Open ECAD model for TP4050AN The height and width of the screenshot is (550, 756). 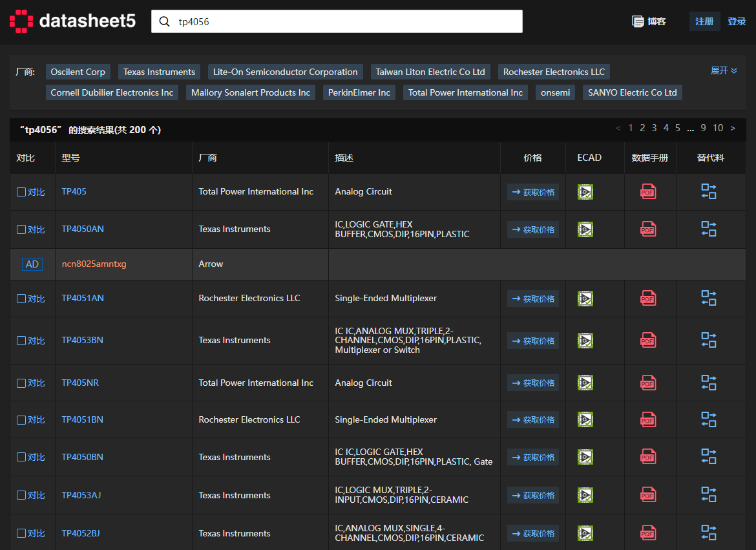coord(585,229)
